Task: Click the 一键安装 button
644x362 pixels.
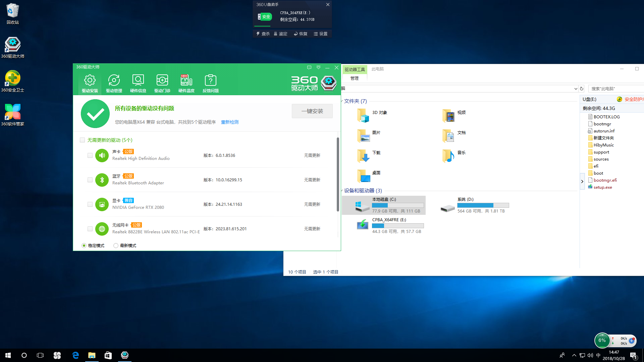Action: click(312, 111)
